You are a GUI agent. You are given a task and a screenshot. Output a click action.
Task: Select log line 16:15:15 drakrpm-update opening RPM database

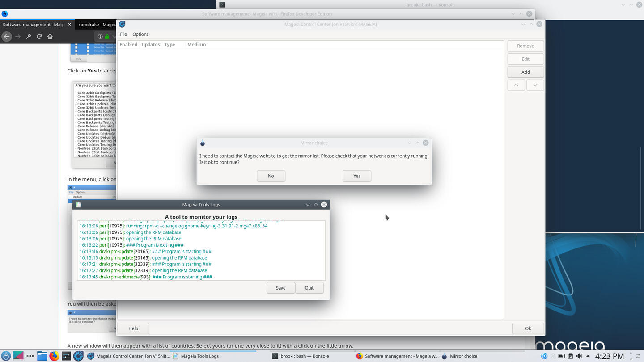click(143, 258)
